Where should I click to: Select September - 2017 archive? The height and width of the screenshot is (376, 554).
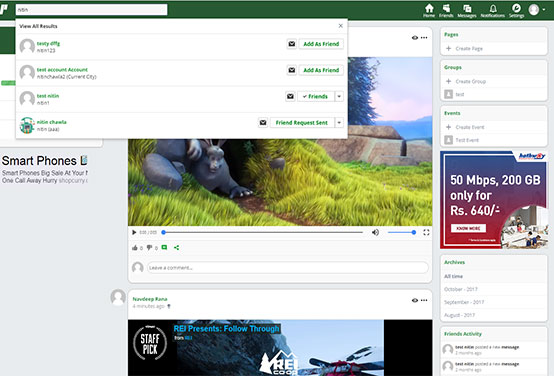[464, 302]
